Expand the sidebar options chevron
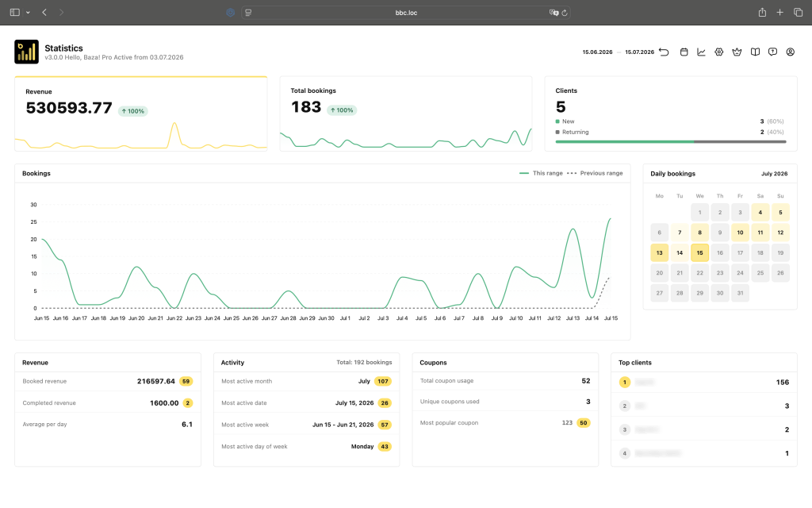 [28, 13]
